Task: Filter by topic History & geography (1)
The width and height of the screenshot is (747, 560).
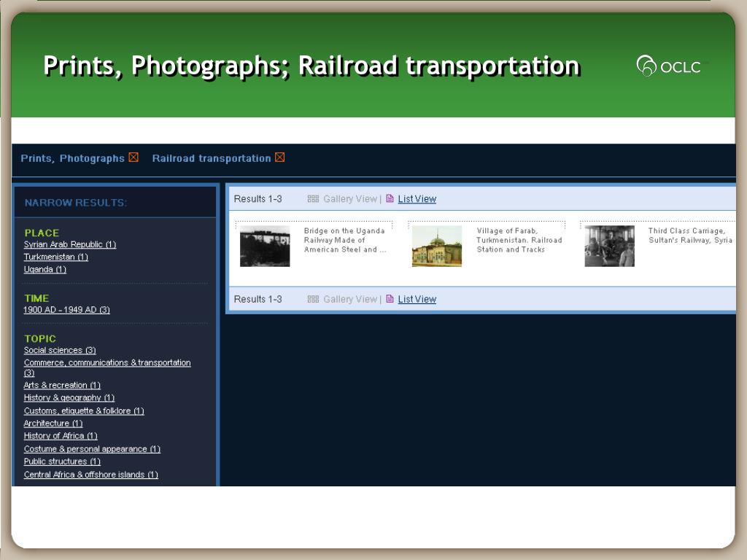Action: pyautogui.click(x=69, y=397)
